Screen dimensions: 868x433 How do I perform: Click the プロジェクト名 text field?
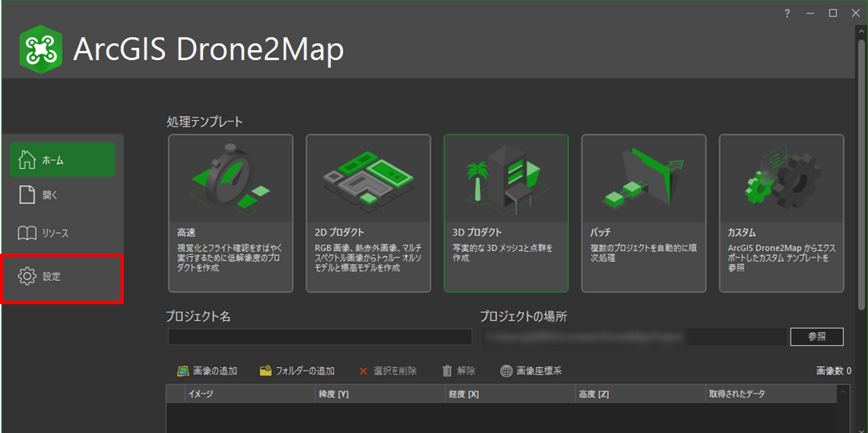(x=320, y=337)
